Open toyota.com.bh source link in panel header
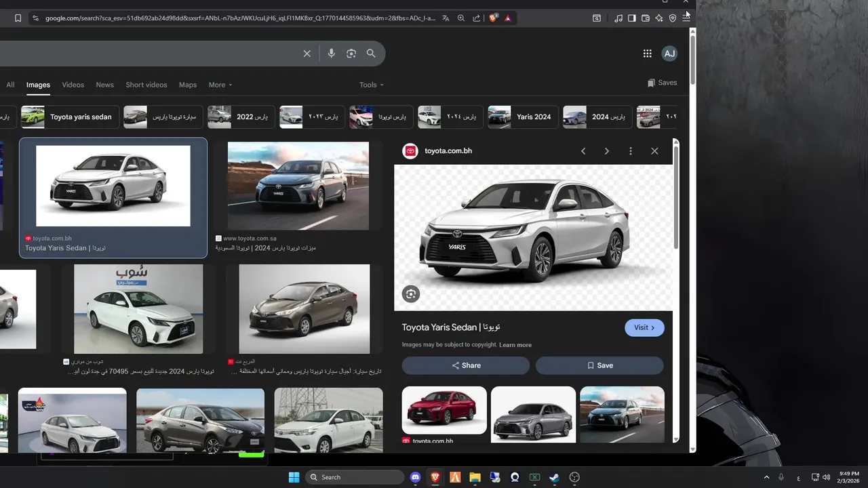Image resolution: width=868 pixels, height=488 pixels. pos(448,150)
